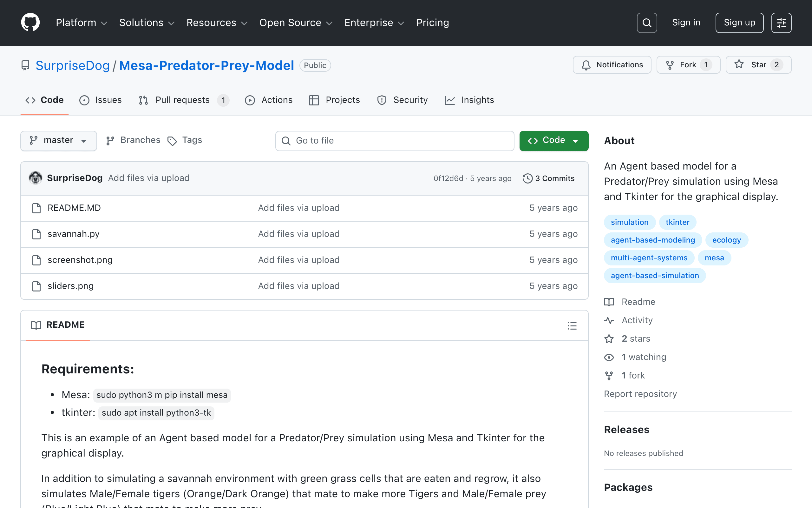Click the tkinter topic tag
812x508 pixels.
tap(678, 222)
